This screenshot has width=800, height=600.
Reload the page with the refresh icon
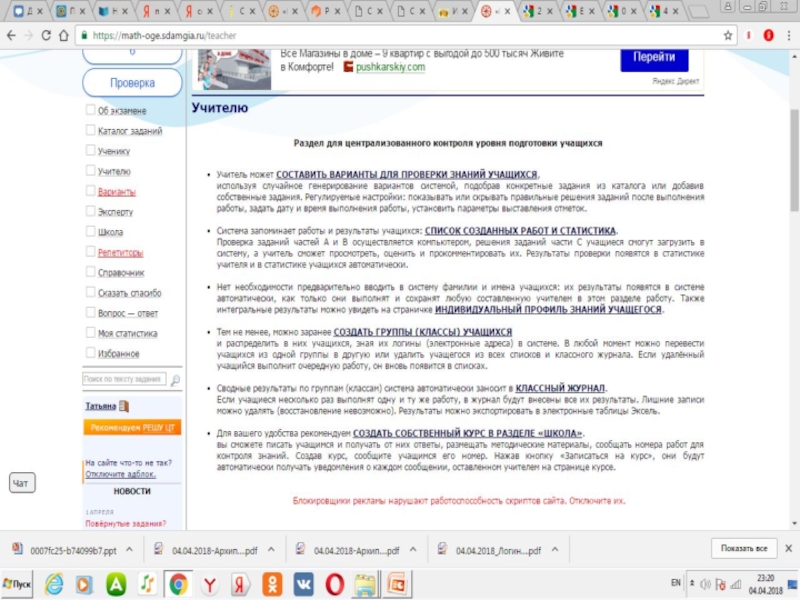click(51, 35)
